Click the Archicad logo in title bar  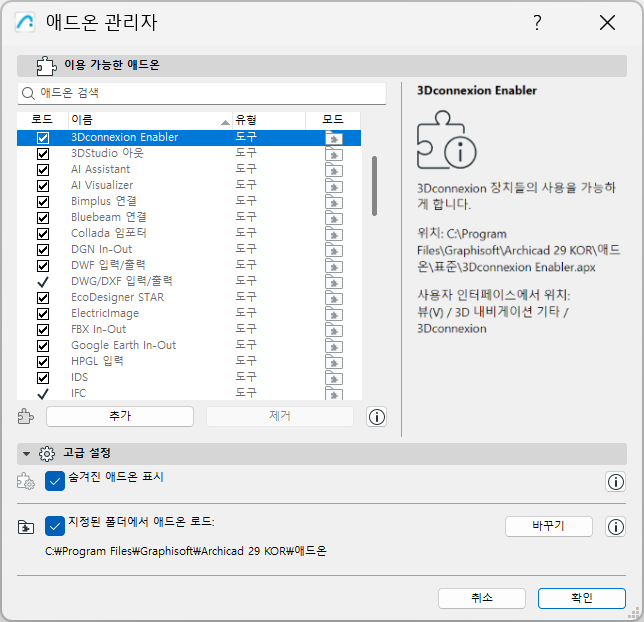pyautogui.click(x=25, y=22)
